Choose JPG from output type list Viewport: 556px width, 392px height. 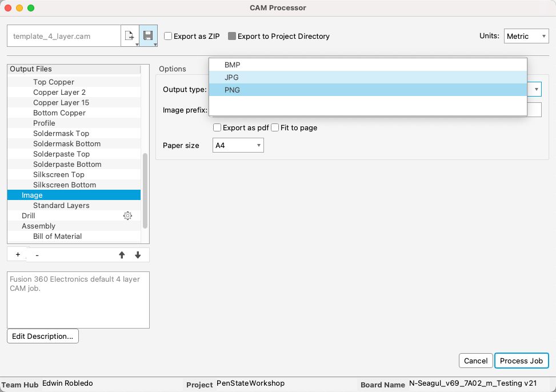[367, 77]
